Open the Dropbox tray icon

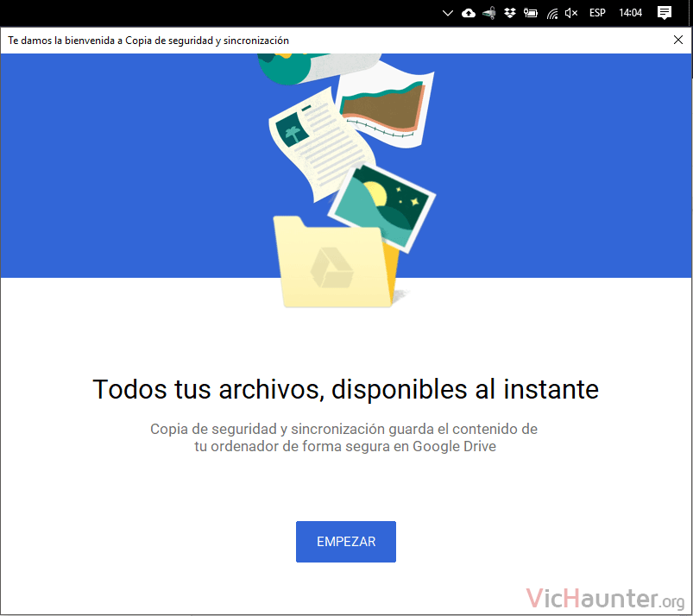[510, 13]
